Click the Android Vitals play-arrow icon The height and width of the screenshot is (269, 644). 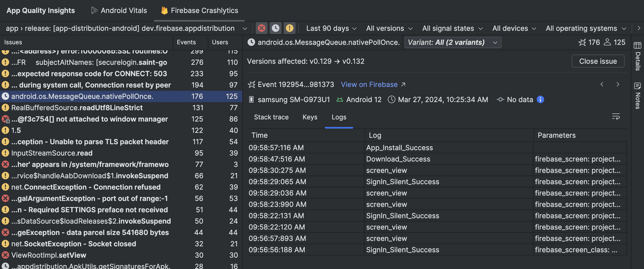point(94,10)
